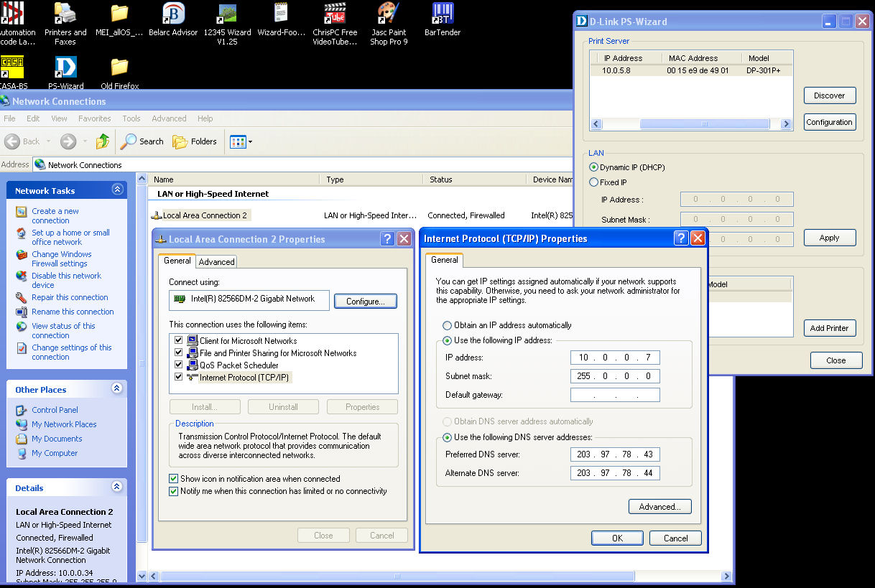Click the Up folder toolbar icon

[x=103, y=141]
